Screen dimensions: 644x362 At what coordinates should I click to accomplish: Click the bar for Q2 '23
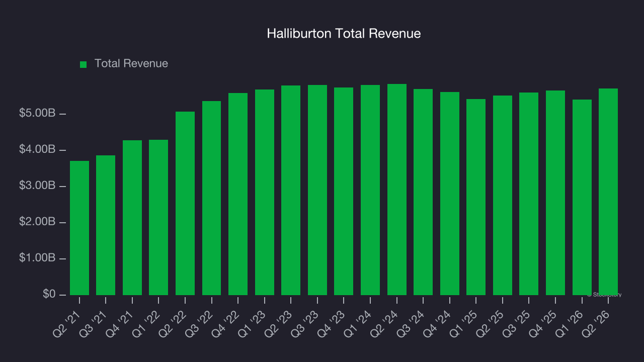pos(291,190)
